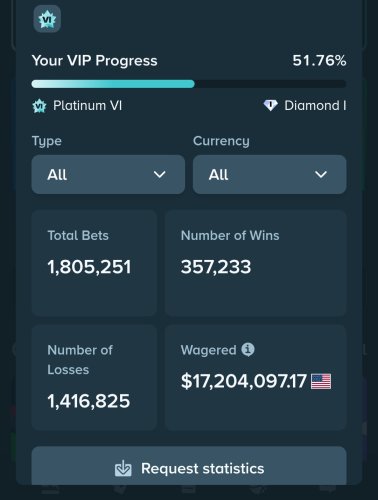Click the Platinum VI label
This screenshot has width=378, height=500.
click(x=87, y=106)
